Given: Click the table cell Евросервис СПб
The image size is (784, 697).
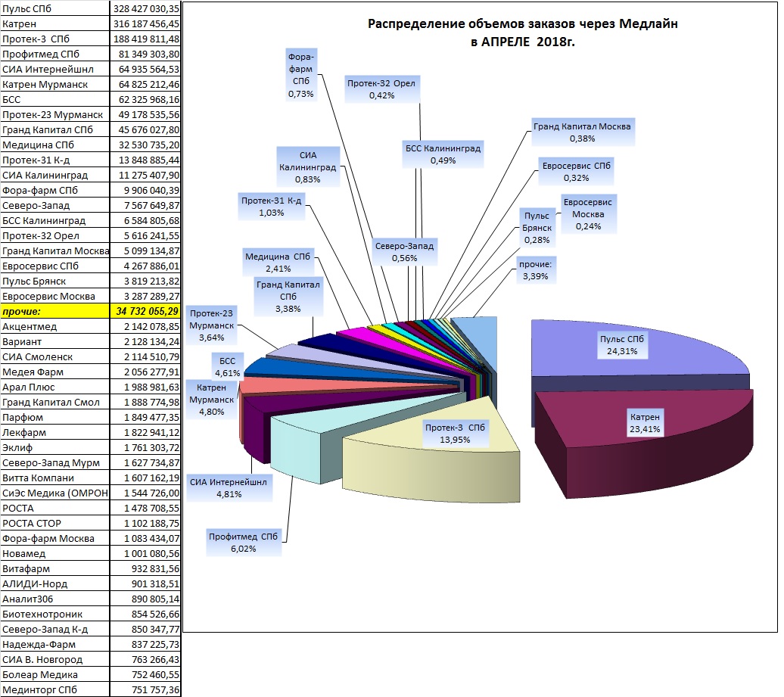Looking at the screenshot, I should (x=54, y=266).
